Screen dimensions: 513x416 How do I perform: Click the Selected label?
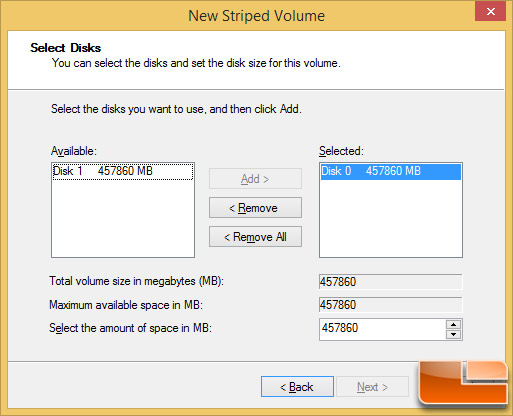(341, 151)
